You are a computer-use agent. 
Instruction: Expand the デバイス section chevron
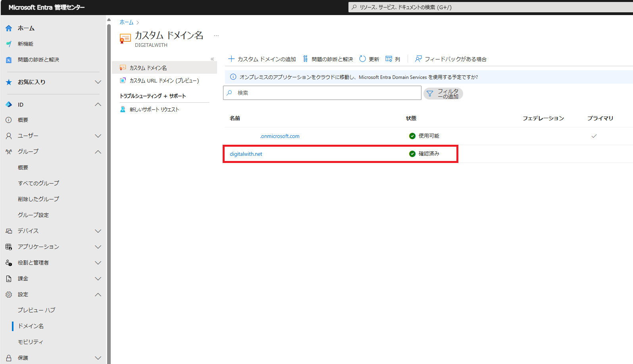point(98,231)
